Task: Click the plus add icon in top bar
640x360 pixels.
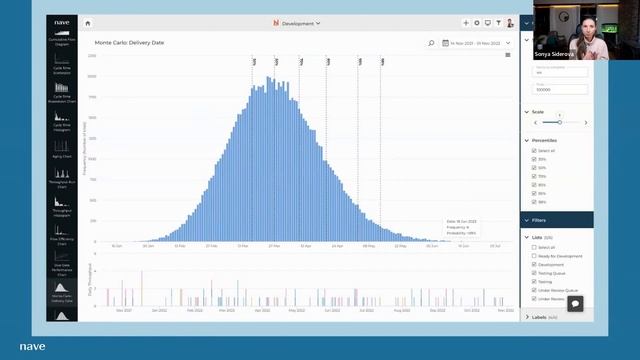Action: pos(466,23)
